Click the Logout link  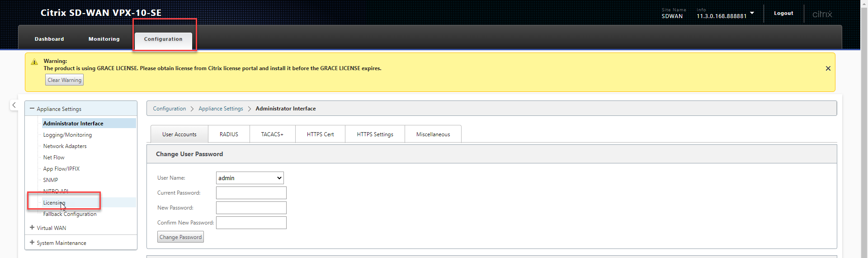(x=783, y=13)
